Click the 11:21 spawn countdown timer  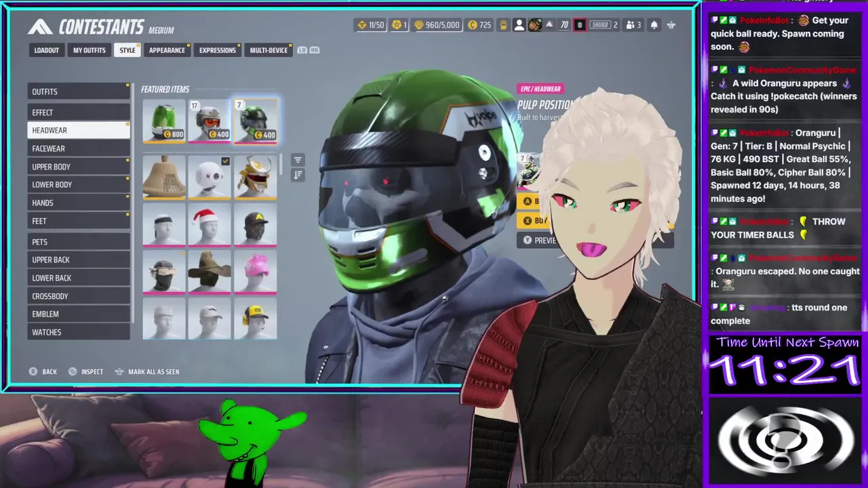[785, 371]
